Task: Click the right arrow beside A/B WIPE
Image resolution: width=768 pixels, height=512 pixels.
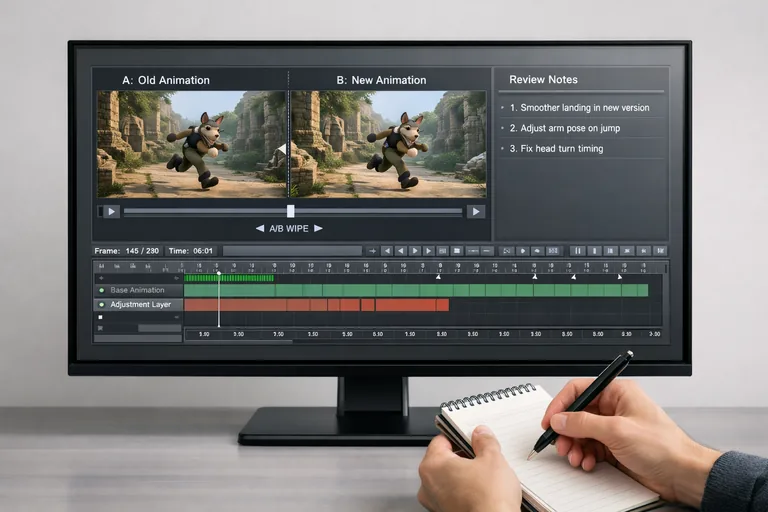Action: 319,229
